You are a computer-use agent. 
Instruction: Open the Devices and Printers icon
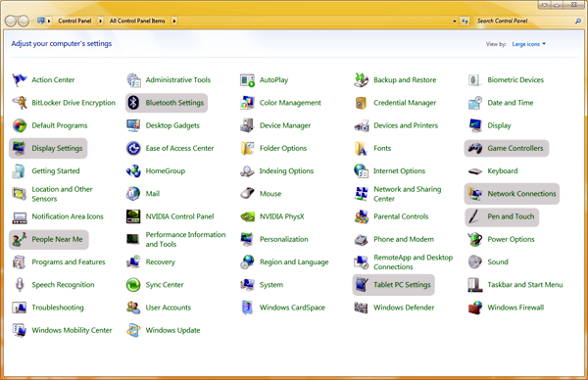361,125
